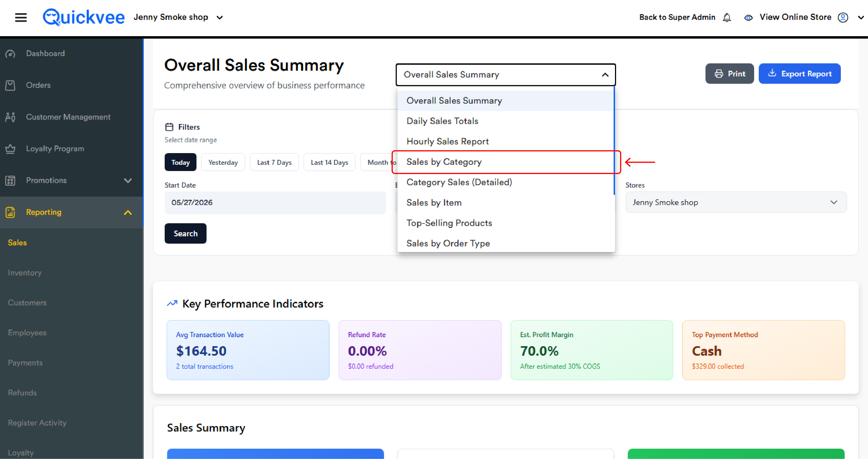Screen dimensions: 868x459
Task: Click the Refund Rate KPI card
Action: pos(420,350)
